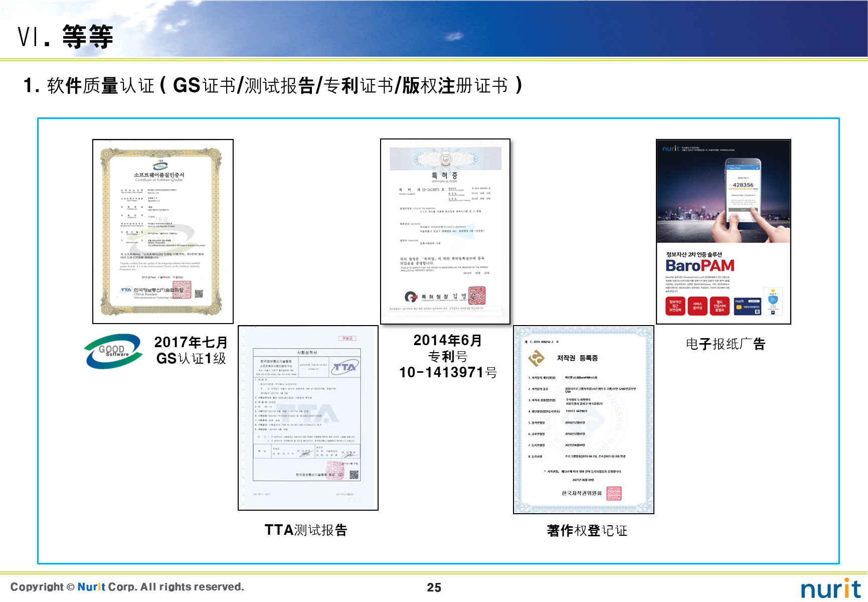Screen dimensions: 868x602
Task: Select the '2017年七月 GS认证1级' caption
Action: 191,350
